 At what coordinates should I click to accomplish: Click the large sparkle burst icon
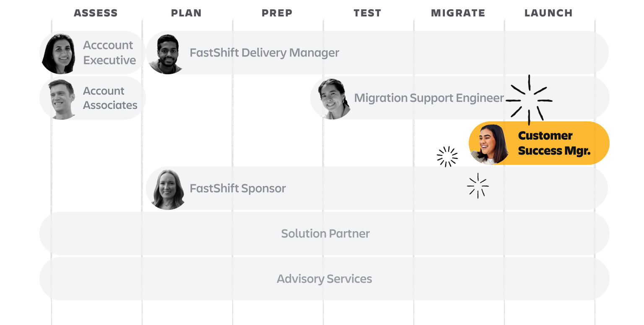pyautogui.click(x=529, y=101)
